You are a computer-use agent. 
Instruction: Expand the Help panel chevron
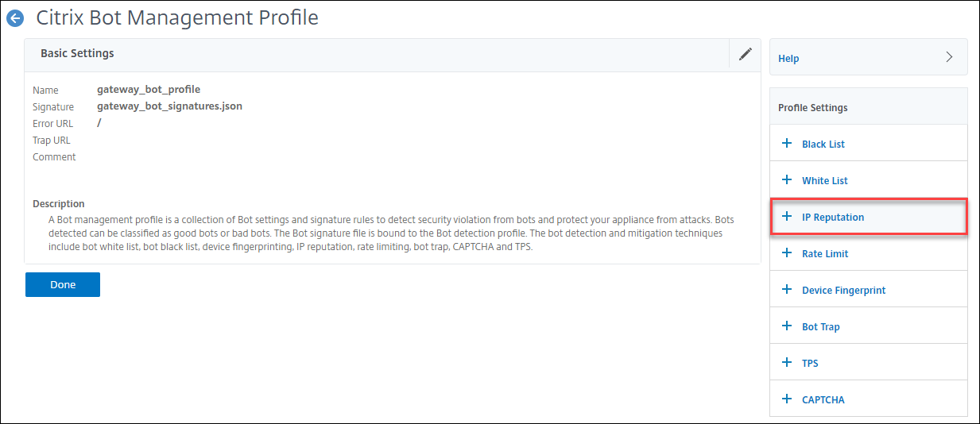click(x=949, y=57)
